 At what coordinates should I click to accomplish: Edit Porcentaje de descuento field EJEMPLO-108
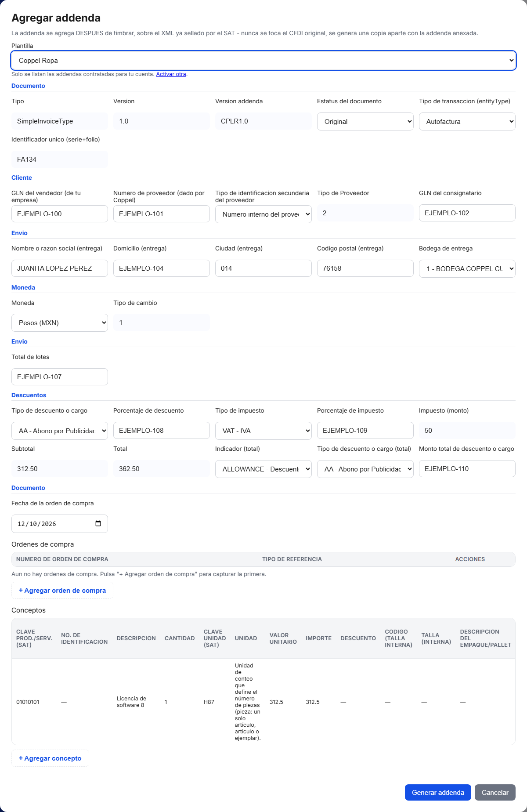(162, 431)
